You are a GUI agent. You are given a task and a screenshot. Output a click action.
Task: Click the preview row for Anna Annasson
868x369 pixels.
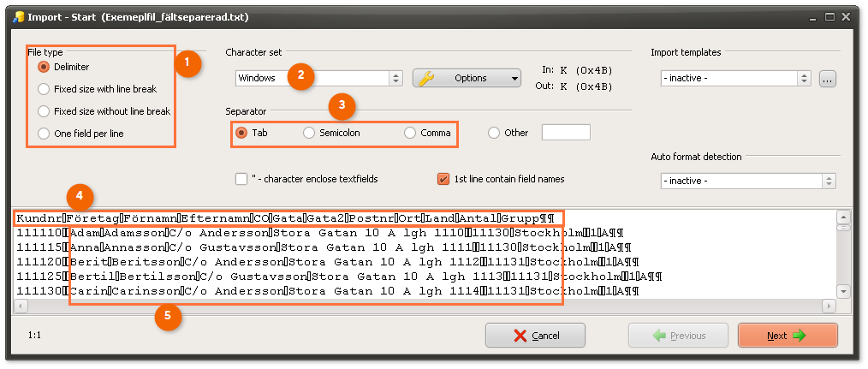point(324,247)
